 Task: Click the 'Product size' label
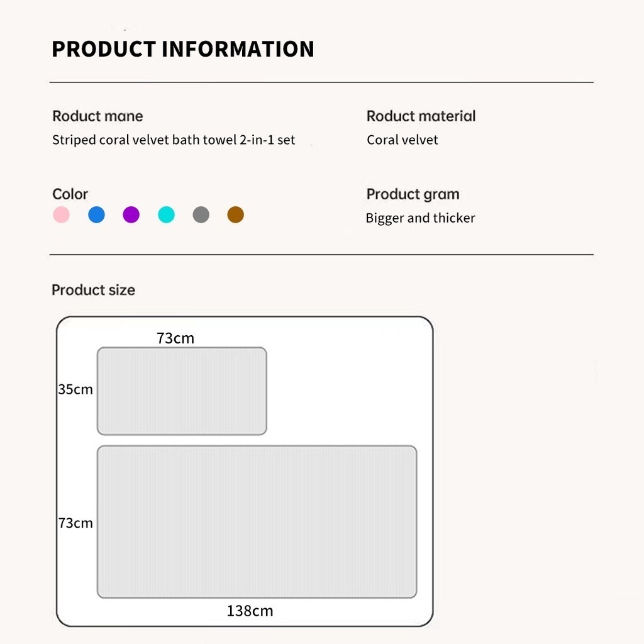(93, 290)
